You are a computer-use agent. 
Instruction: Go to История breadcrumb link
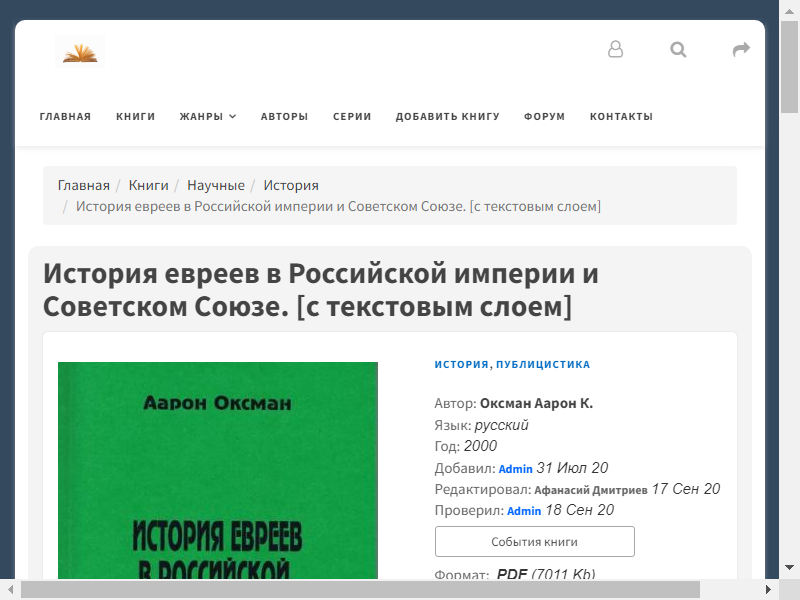[291, 185]
